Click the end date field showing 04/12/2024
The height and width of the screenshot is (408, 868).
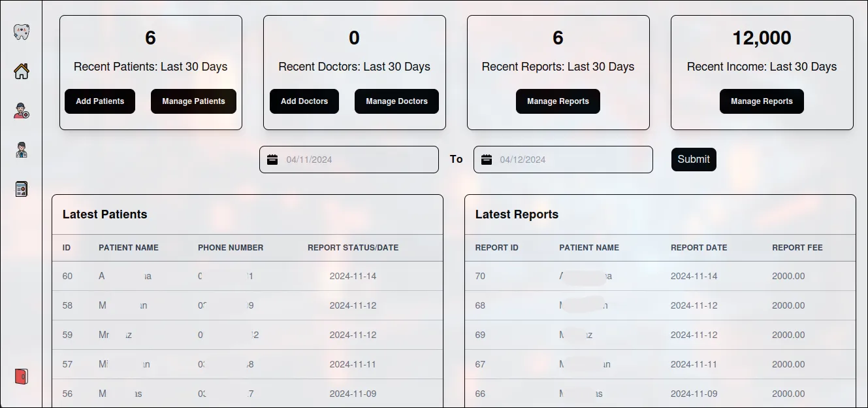point(562,159)
